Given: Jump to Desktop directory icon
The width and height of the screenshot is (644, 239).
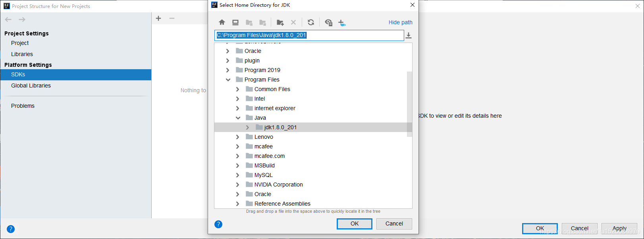Looking at the screenshot, I should 235,22.
